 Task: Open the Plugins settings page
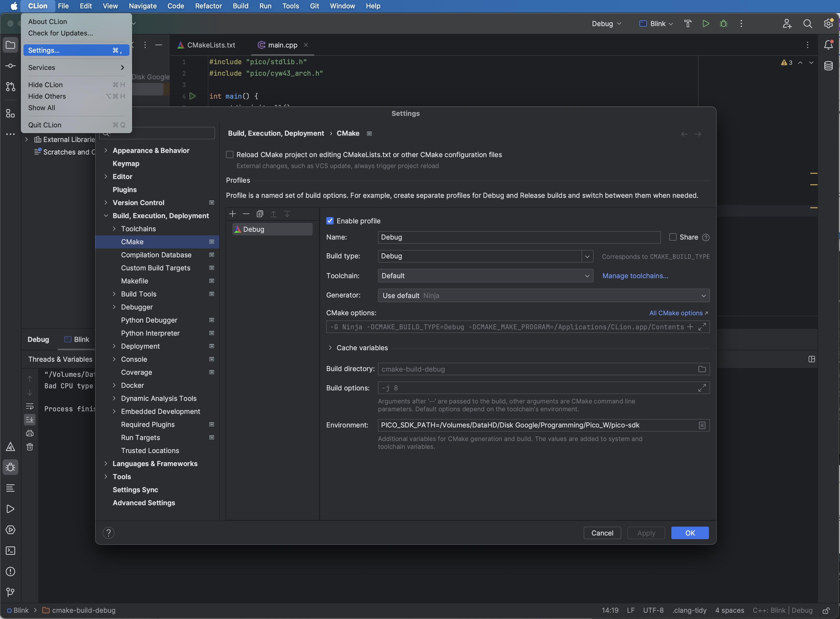coord(125,190)
